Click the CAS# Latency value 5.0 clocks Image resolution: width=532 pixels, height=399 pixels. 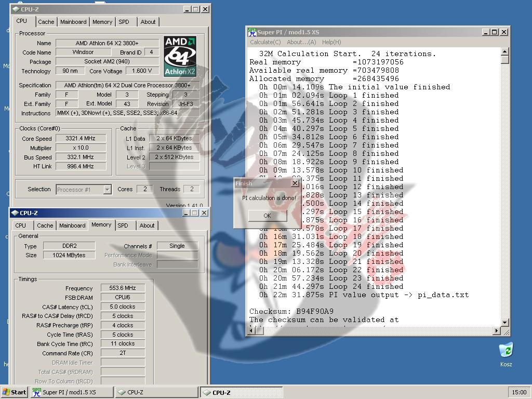pyautogui.click(x=123, y=307)
